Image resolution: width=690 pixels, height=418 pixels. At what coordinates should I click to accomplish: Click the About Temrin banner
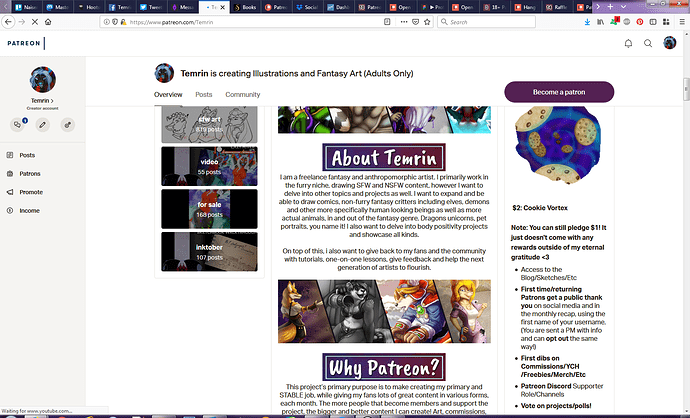(x=384, y=157)
